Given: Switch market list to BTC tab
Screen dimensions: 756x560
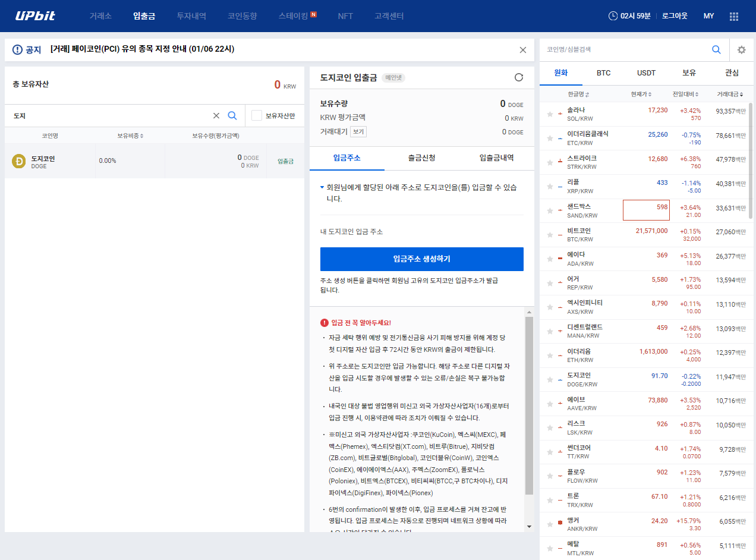Looking at the screenshot, I should click(x=604, y=73).
